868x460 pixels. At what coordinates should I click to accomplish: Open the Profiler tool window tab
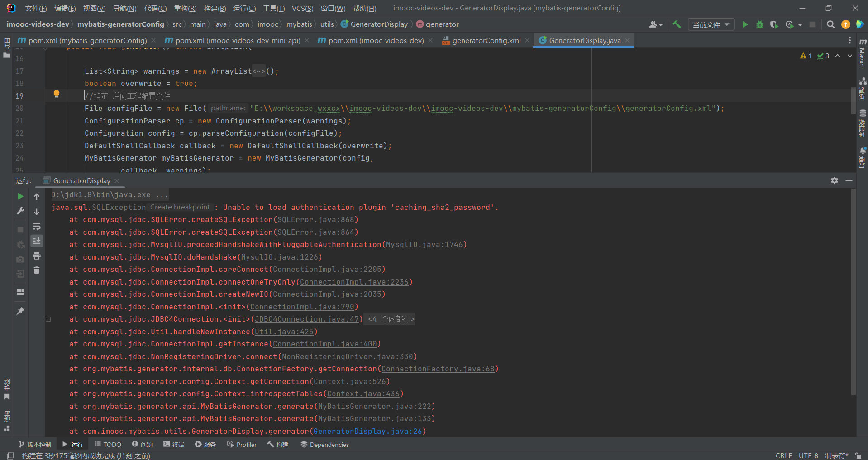pyautogui.click(x=241, y=445)
